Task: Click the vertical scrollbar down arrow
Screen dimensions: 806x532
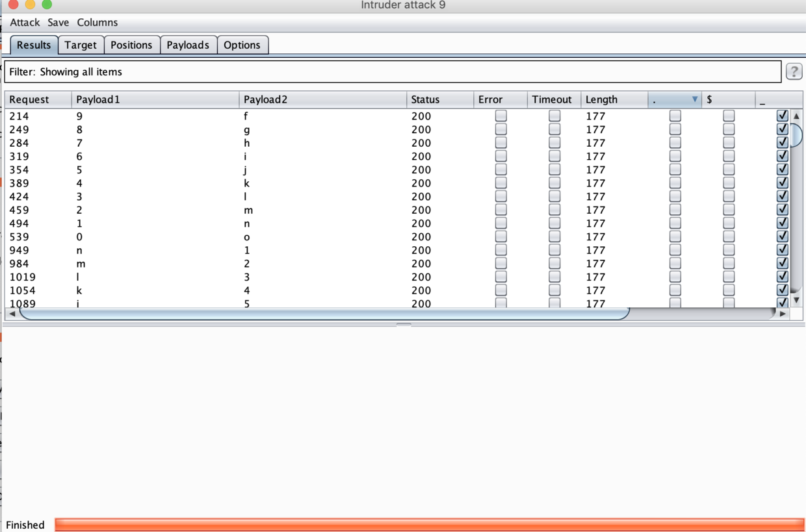Action: click(x=796, y=301)
